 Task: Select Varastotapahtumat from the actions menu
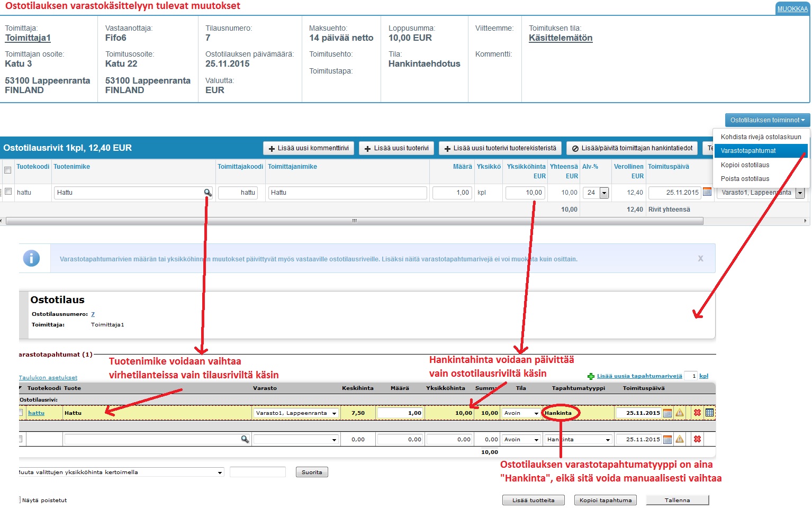click(x=748, y=151)
